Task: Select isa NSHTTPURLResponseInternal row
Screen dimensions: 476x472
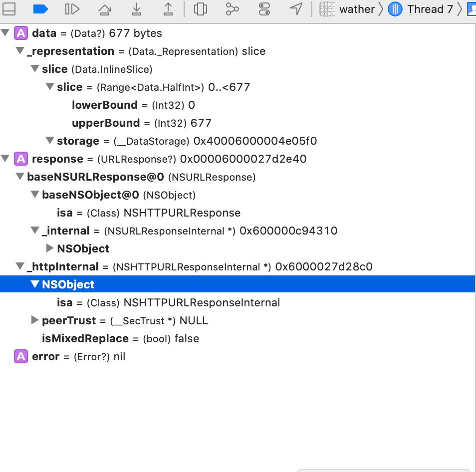Action: click(238, 303)
